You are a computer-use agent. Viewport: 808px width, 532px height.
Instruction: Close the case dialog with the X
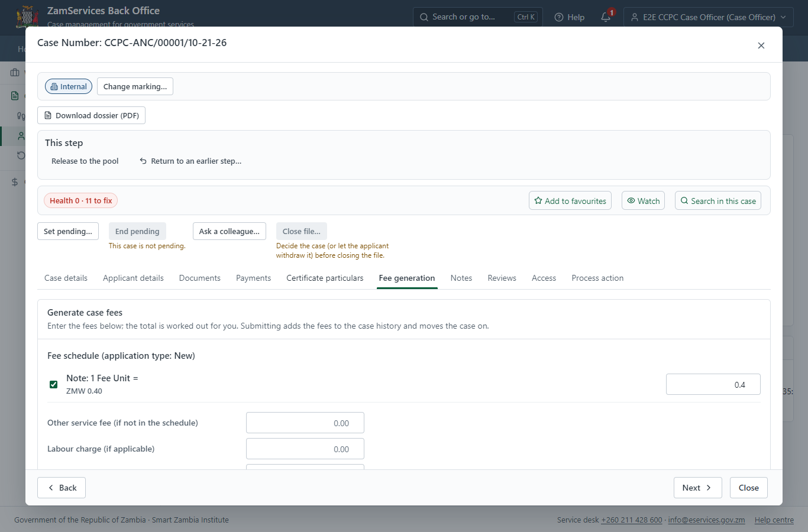pos(761,46)
